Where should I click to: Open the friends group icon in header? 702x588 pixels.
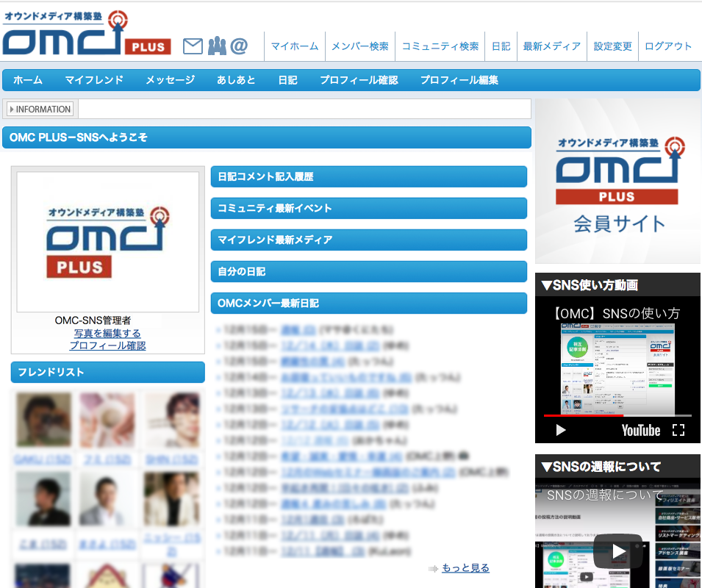[x=216, y=46]
